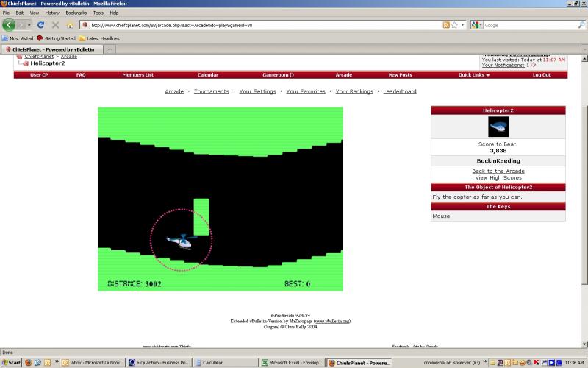Bookmark this page with the star icon
588x368 pixels.
454,25
